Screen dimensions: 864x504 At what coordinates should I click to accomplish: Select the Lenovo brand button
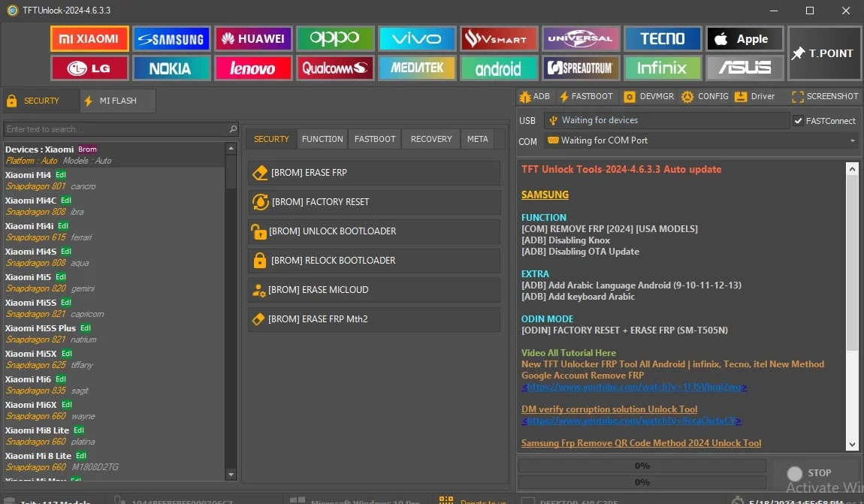(x=253, y=68)
